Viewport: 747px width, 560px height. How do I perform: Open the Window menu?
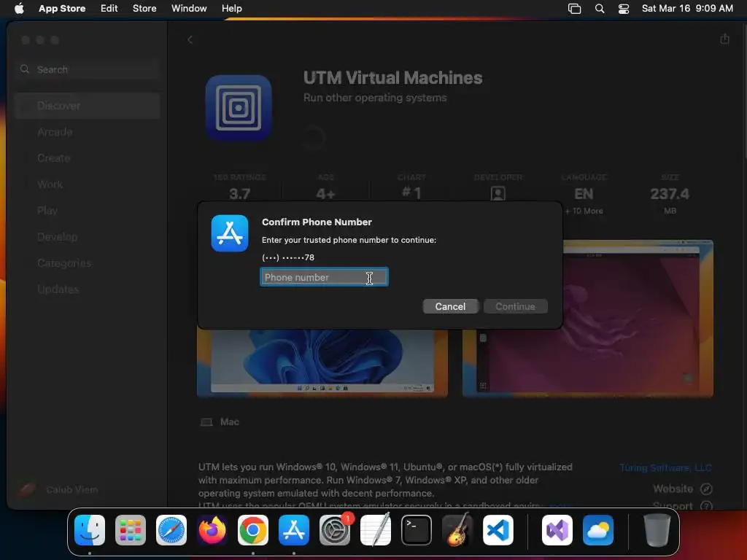[x=189, y=8]
